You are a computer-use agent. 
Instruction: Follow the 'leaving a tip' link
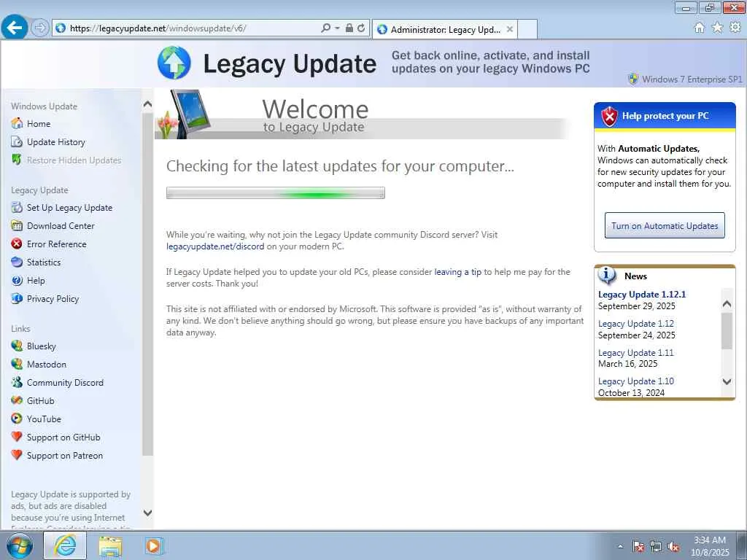coord(458,272)
